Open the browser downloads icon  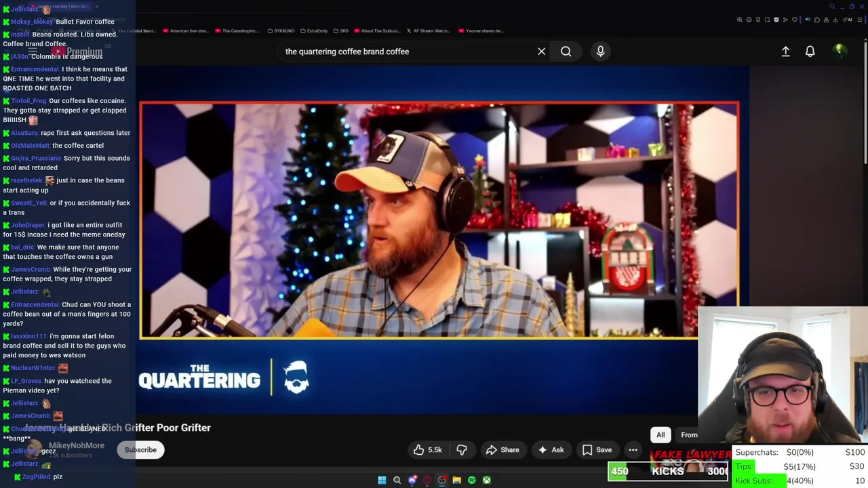[x=835, y=20]
